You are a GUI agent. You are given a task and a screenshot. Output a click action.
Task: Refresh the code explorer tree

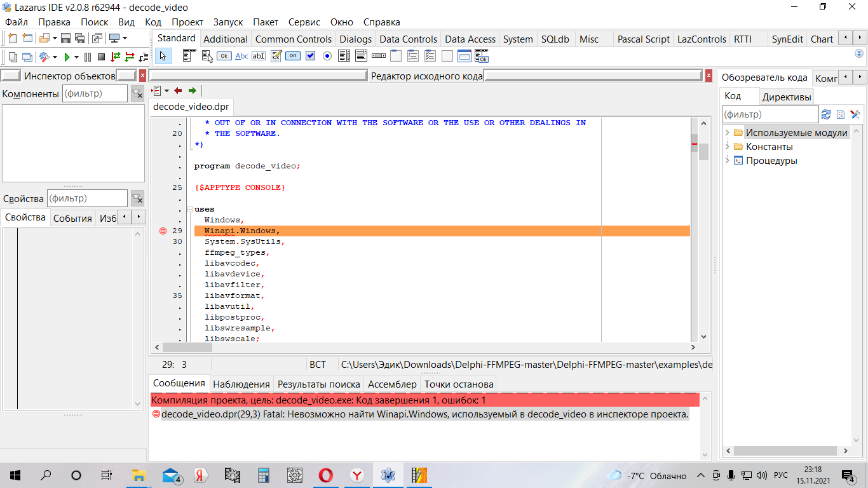(826, 114)
